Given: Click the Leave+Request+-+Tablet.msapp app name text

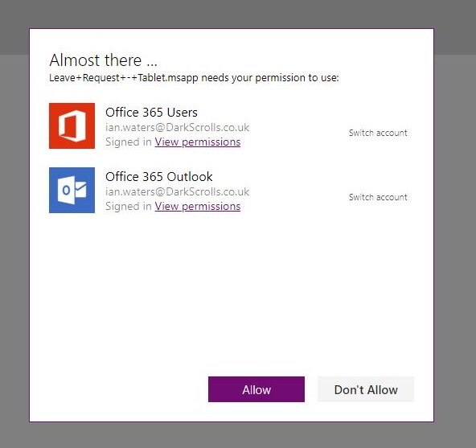Looking at the screenshot, I should [124, 78].
